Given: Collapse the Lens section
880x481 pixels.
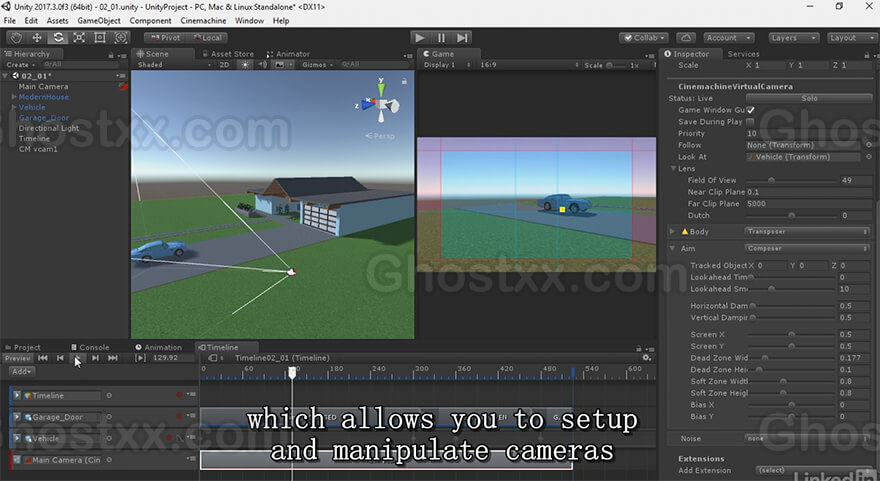Looking at the screenshot, I should tap(673, 168).
